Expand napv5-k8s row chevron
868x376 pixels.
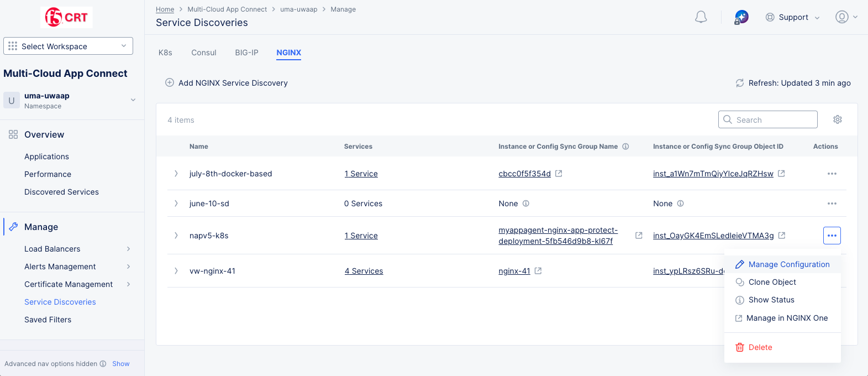point(176,236)
